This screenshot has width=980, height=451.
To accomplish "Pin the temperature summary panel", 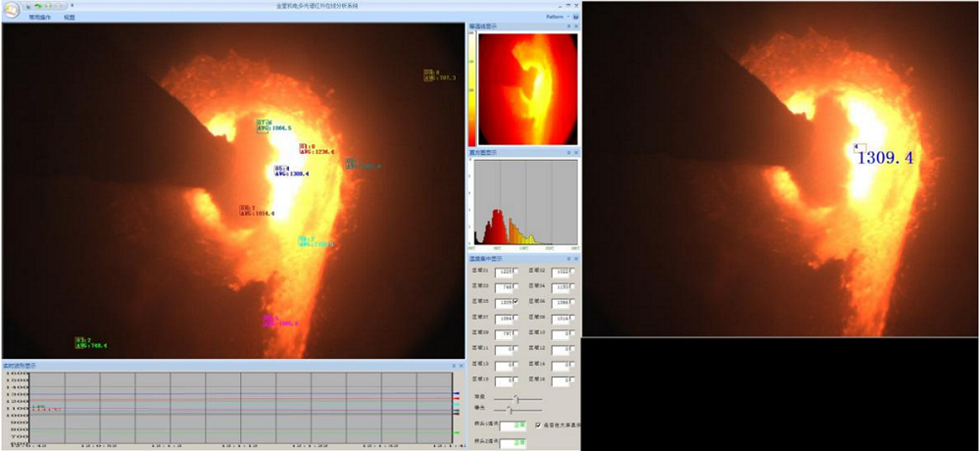I will (x=567, y=259).
